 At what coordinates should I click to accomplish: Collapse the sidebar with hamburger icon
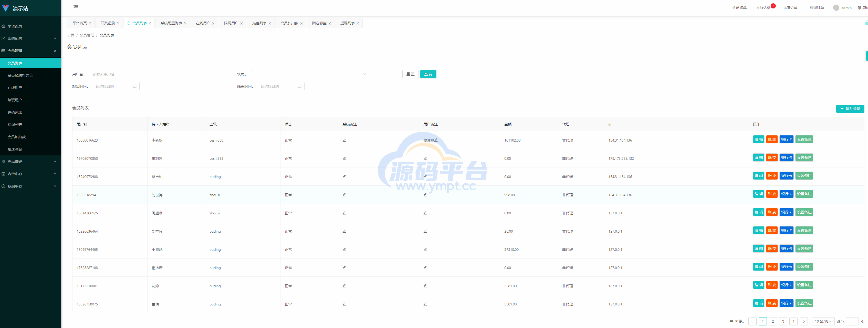pos(76,7)
